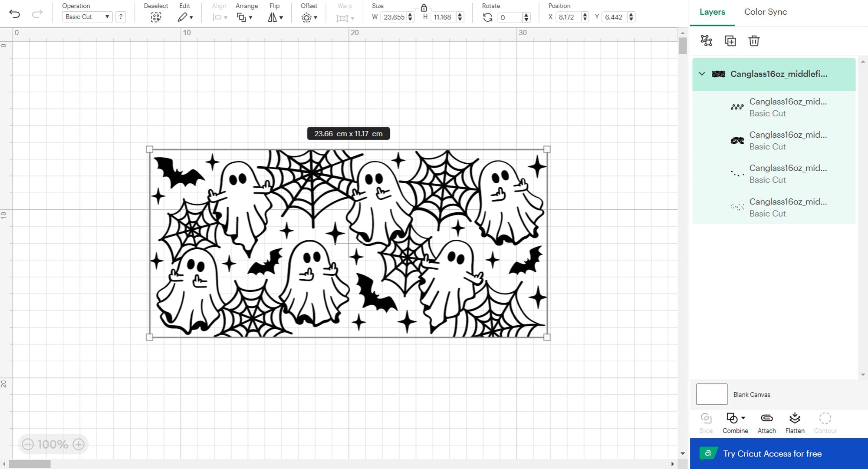This screenshot has height=469, width=868.
Task: Click the top-right selection corner handle
Action: tap(547, 149)
